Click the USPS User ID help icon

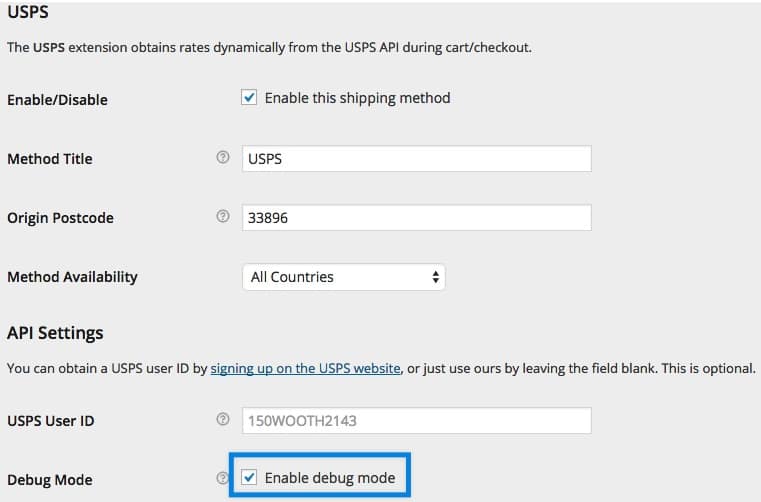223,420
